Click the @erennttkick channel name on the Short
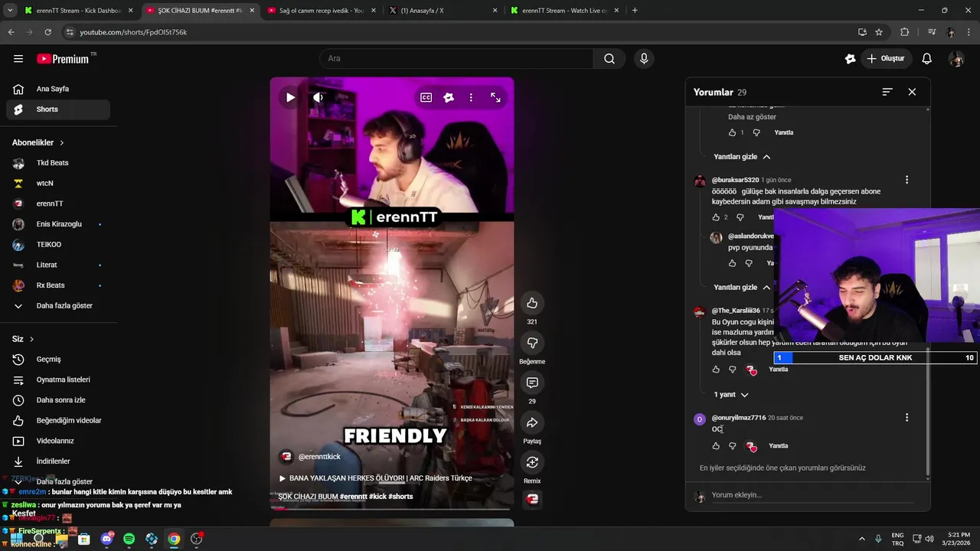The image size is (980, 551). (x=319, y=457)
